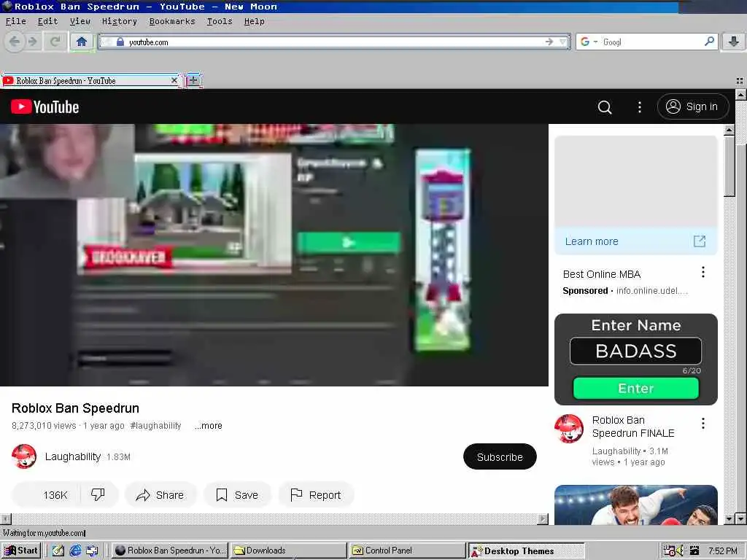Click the Share button
The image size is (747, 560).
pos(160,495)
